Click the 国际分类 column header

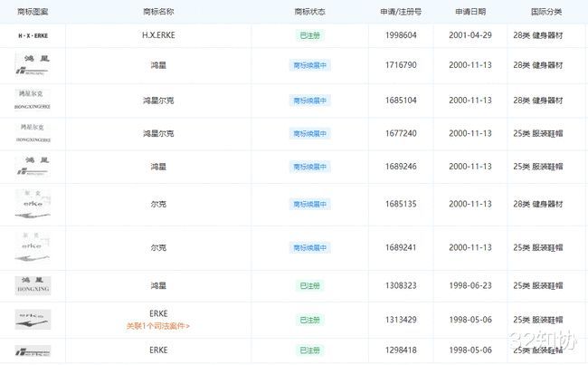546,12
